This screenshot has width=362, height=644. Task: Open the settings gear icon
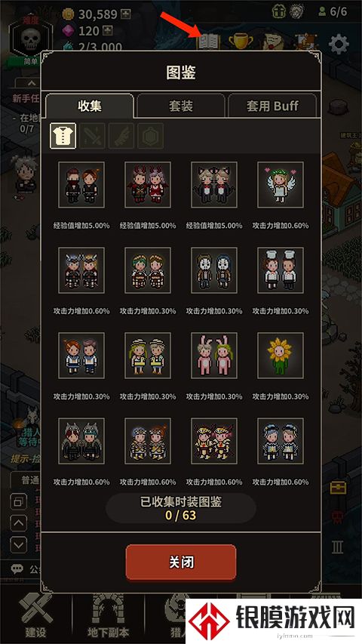pos(339,45)
